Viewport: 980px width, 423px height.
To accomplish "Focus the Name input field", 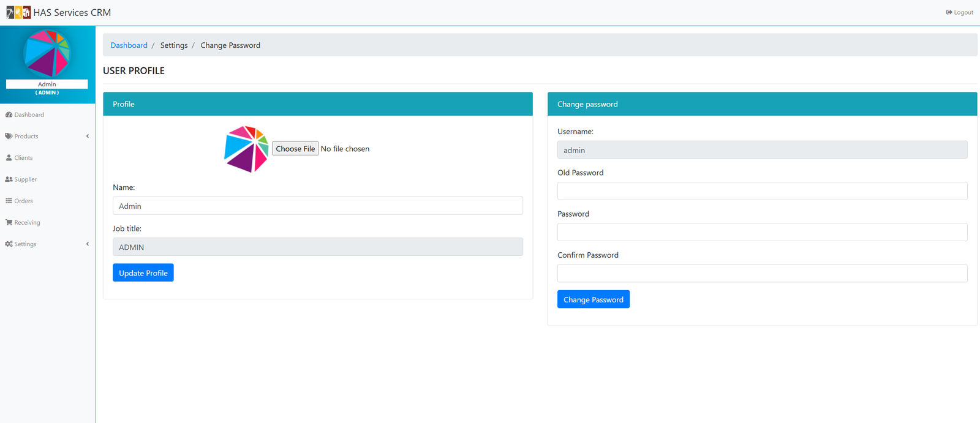I will click(x=317, y=206).
